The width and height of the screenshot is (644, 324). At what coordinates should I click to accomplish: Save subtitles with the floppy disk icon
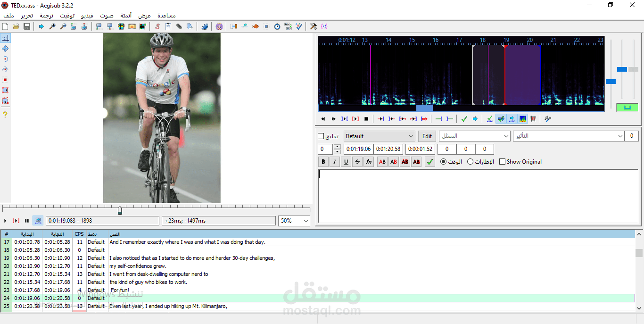(x=26, y=26)
